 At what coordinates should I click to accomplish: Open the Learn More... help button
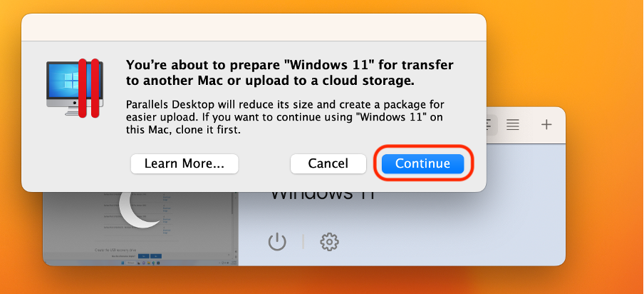pos(184,163)
